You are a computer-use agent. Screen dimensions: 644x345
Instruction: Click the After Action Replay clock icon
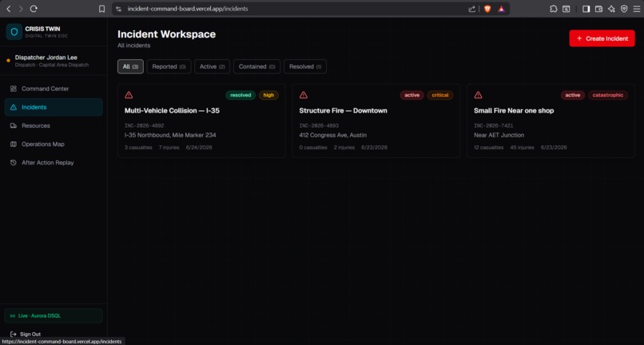point(13,163)
